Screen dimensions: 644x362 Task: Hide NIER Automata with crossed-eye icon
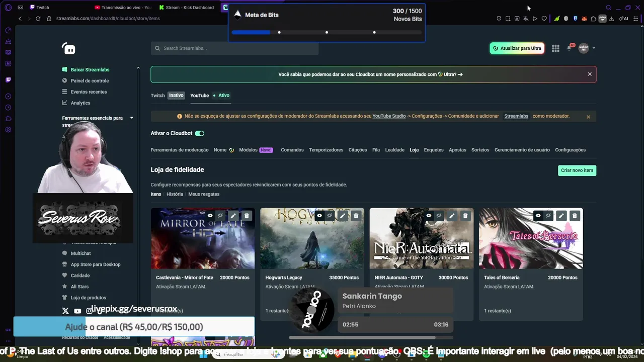439,216
